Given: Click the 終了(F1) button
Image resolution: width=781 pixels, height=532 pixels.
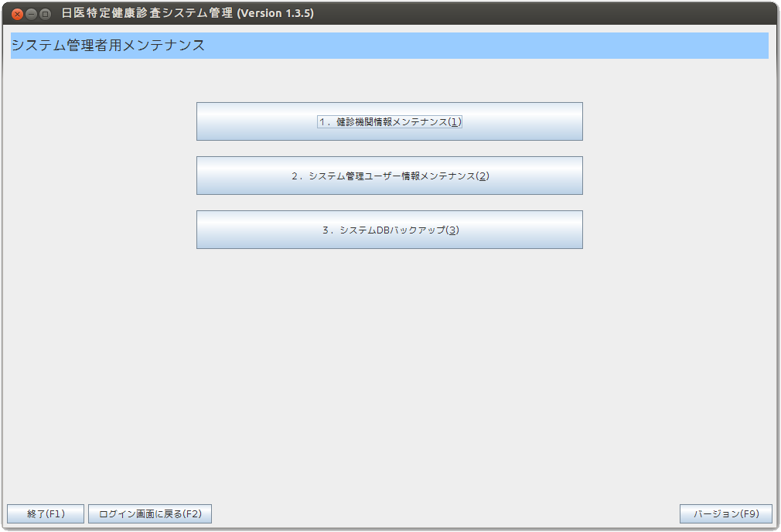Looking at the screenshot, I should click(x=46, y=513).
